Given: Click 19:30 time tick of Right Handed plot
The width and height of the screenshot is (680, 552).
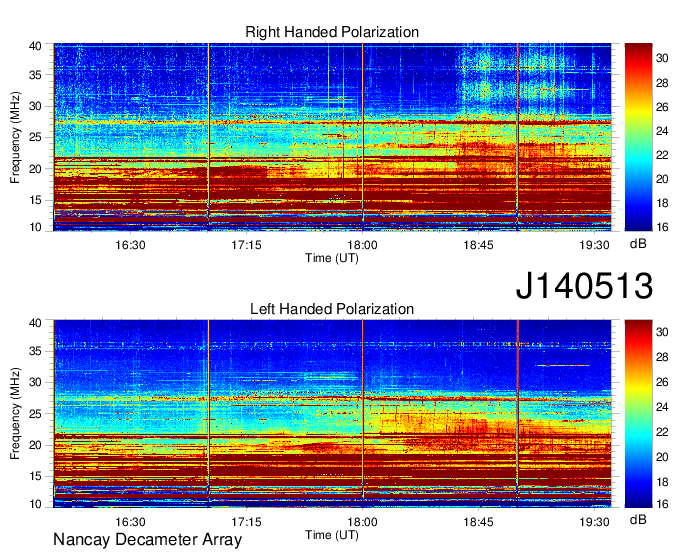Looking at the screenshot, I should coord(595,245).
